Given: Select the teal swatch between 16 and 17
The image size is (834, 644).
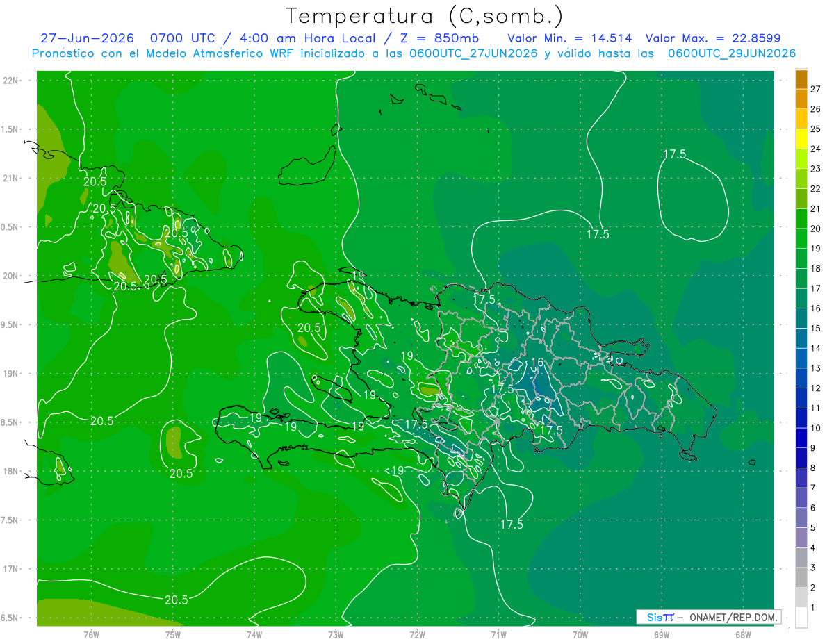Looking at the screenshot, I should 801,299.
